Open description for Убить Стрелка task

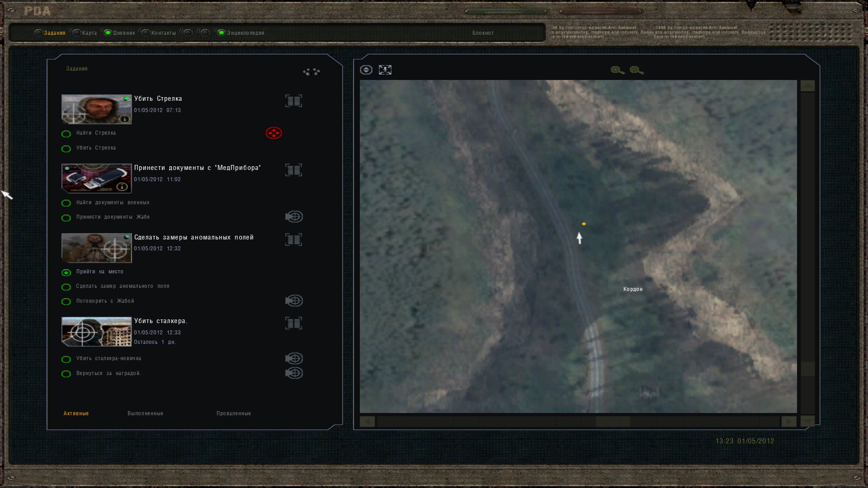click(293, 101)
